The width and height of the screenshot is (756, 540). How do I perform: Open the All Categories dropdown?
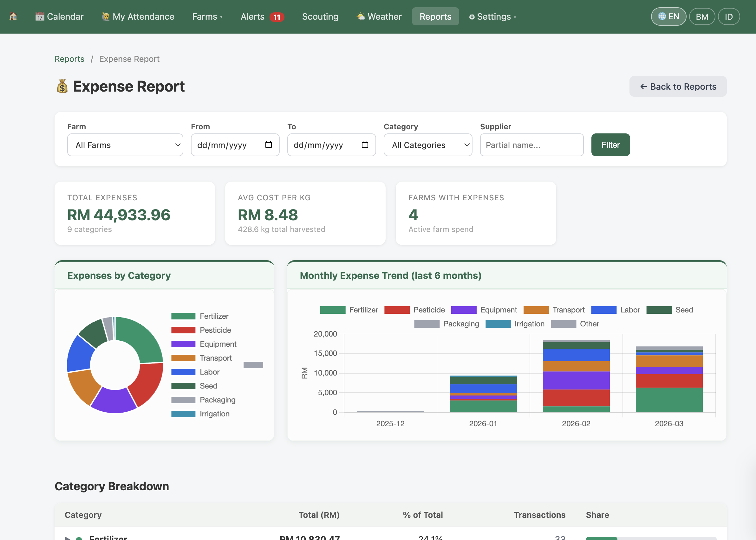pos(428,145)
